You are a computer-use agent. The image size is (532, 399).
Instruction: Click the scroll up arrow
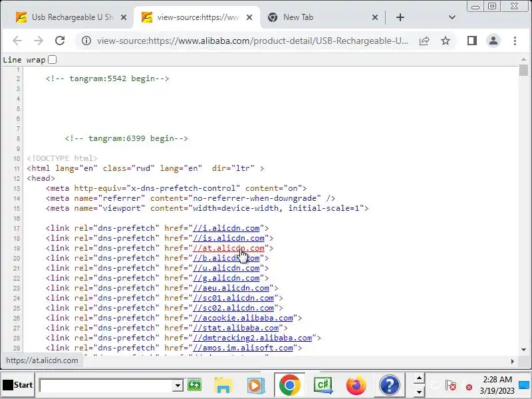coord(523,59)
